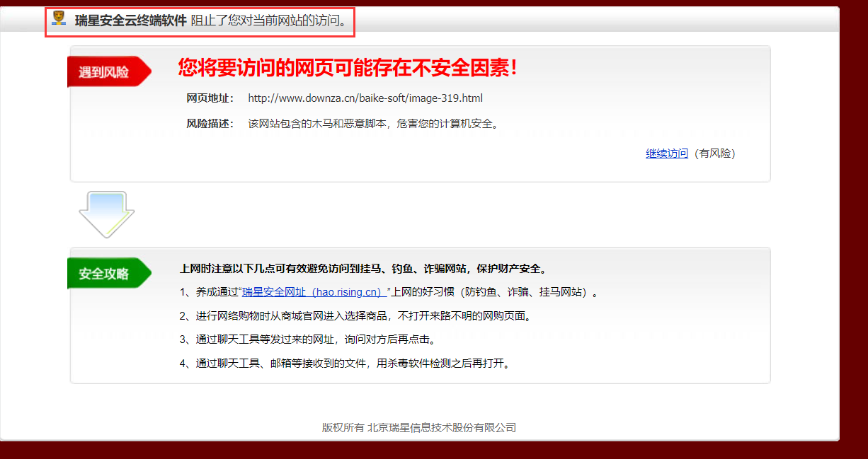
Task: Click the Rising security shield icon
Action: point(59,19)
